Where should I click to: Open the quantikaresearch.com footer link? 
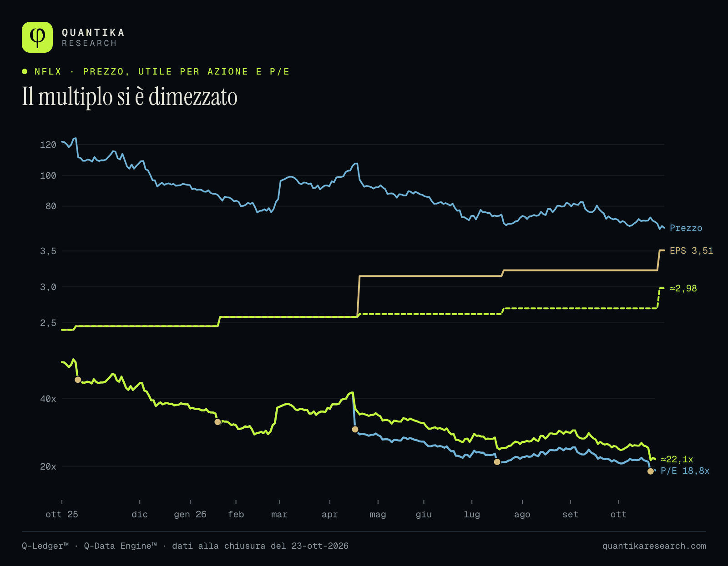point(654,546)
